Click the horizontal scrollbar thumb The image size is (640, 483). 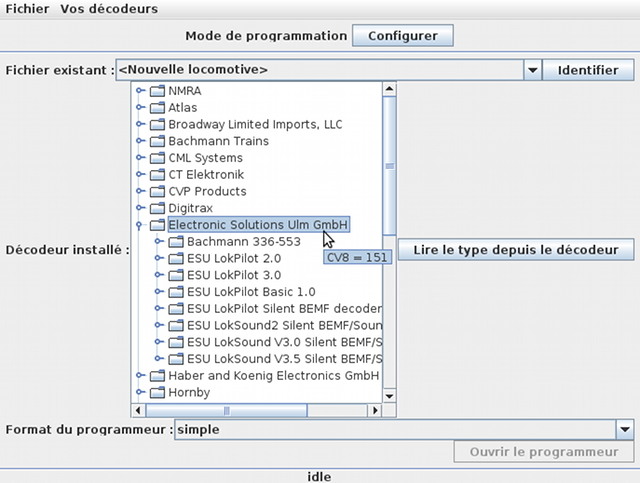click(227, 410)
